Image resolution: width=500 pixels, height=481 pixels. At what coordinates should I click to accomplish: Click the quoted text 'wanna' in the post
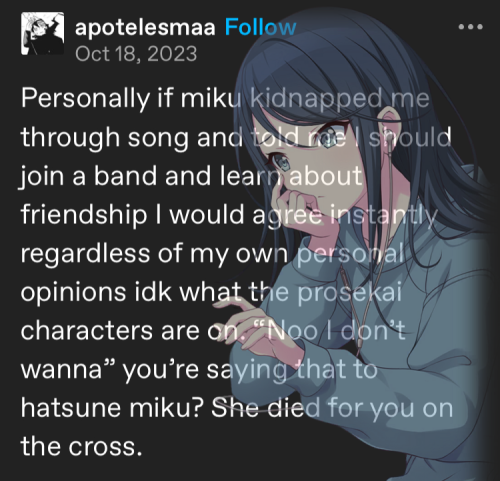click(61, 370)
